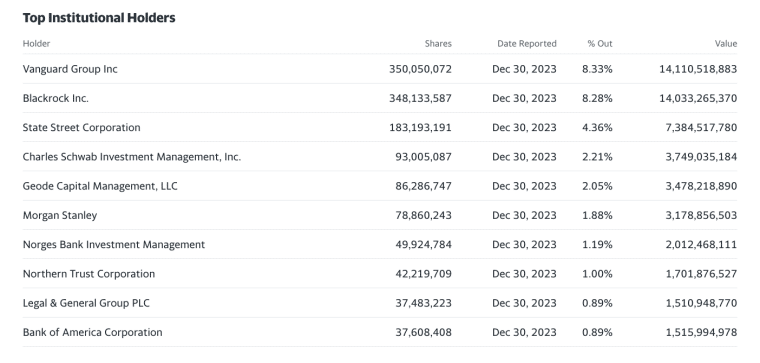
Task: Click shares value 42,219,709
Action: click(x=423, y=274)
